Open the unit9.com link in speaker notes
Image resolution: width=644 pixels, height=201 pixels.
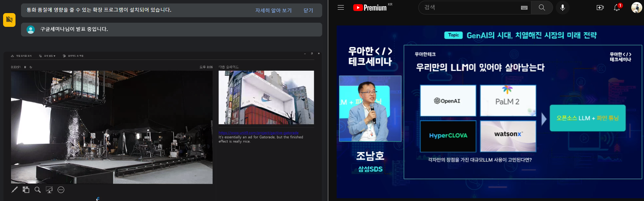click(258, 133)
